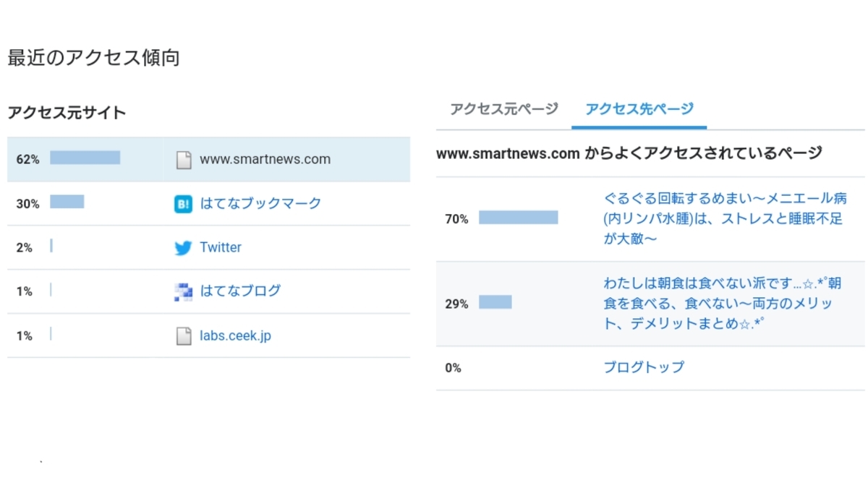Switch to the アクセス先ページ tab

639,109
